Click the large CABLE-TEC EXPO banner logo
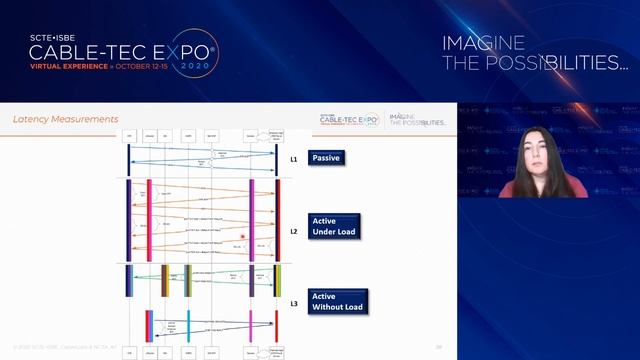 point(124,53)
